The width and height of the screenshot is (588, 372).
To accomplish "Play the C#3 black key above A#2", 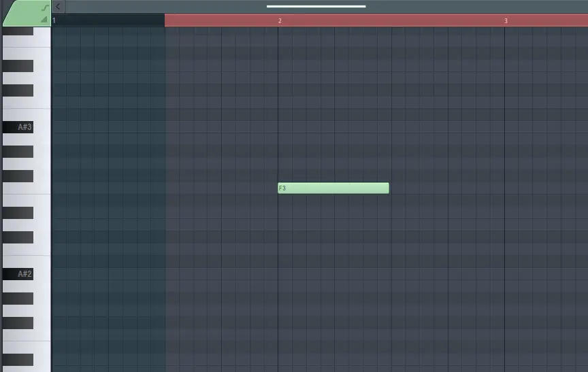I will 18,237.
